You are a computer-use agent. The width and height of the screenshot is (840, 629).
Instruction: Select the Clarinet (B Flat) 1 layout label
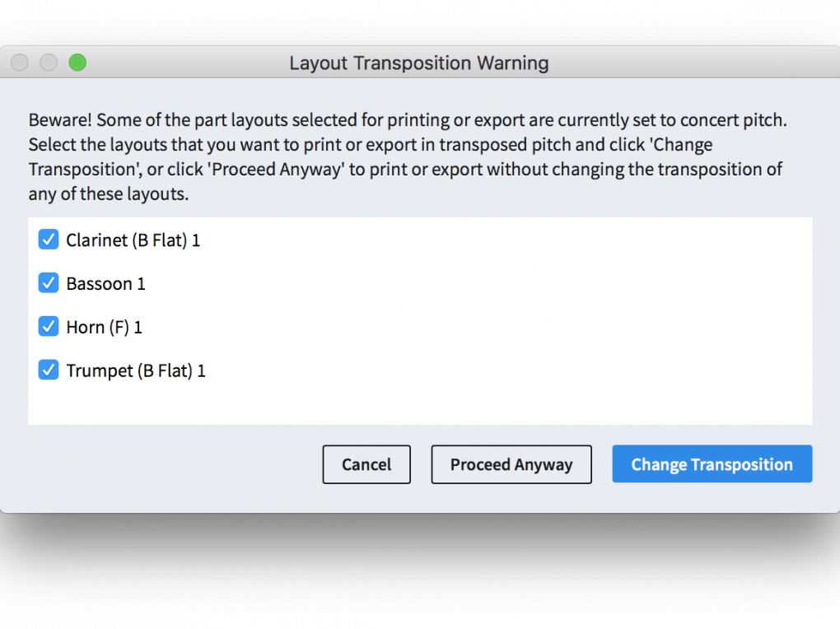point(133,240)
